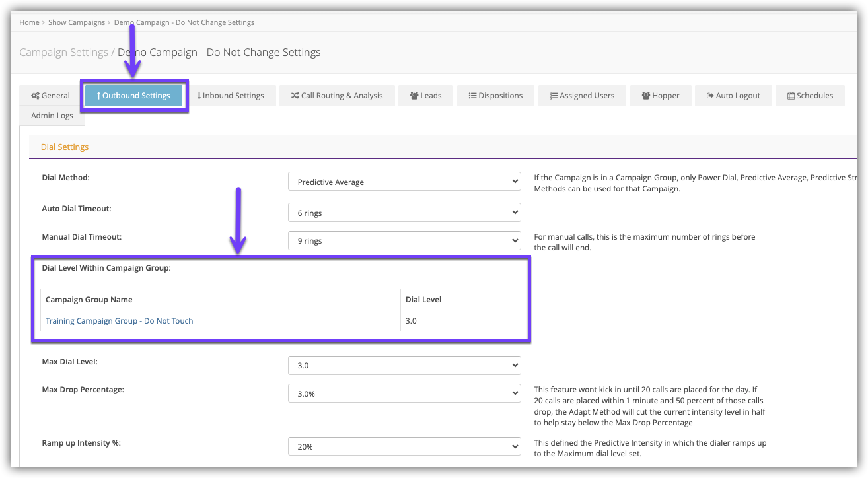The height and width of the screenshot is (478, 868).
Task: Open Training Campaign Group - Do Not Touch link
Action: click(x=119, y=321)
